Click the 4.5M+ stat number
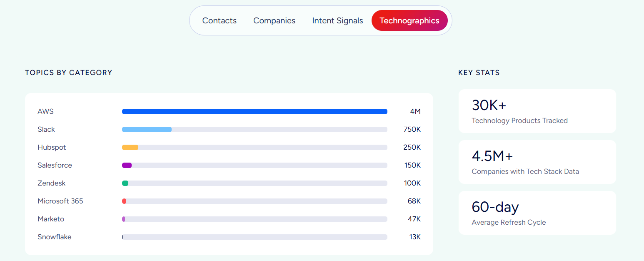This screenshot has height=261, width=644. point(492,156)
